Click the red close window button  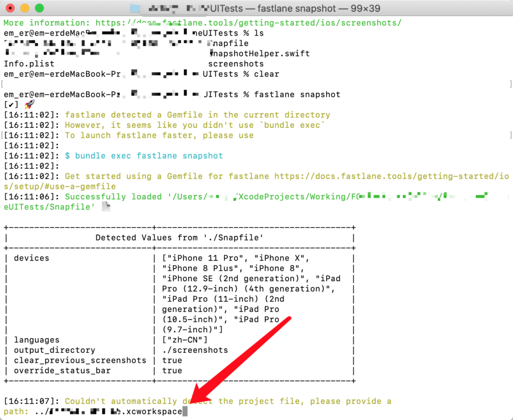click(x=10, y=8)
